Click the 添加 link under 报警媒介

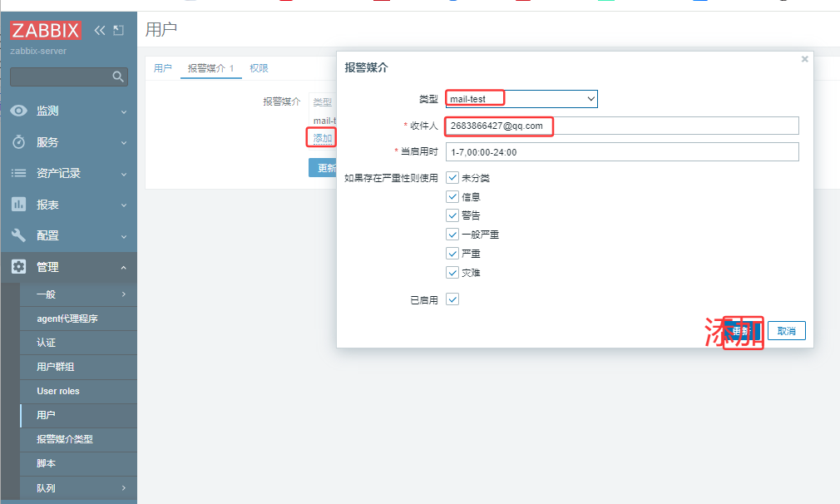pyautogui.click(x=323, y=138)
